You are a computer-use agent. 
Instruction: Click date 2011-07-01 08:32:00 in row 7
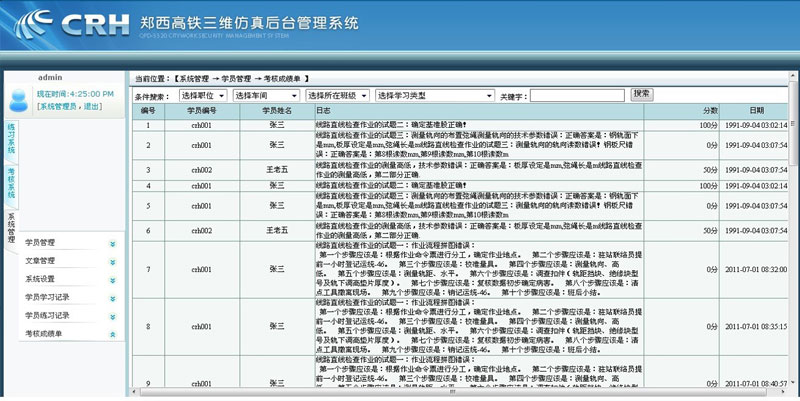point(756,269)
